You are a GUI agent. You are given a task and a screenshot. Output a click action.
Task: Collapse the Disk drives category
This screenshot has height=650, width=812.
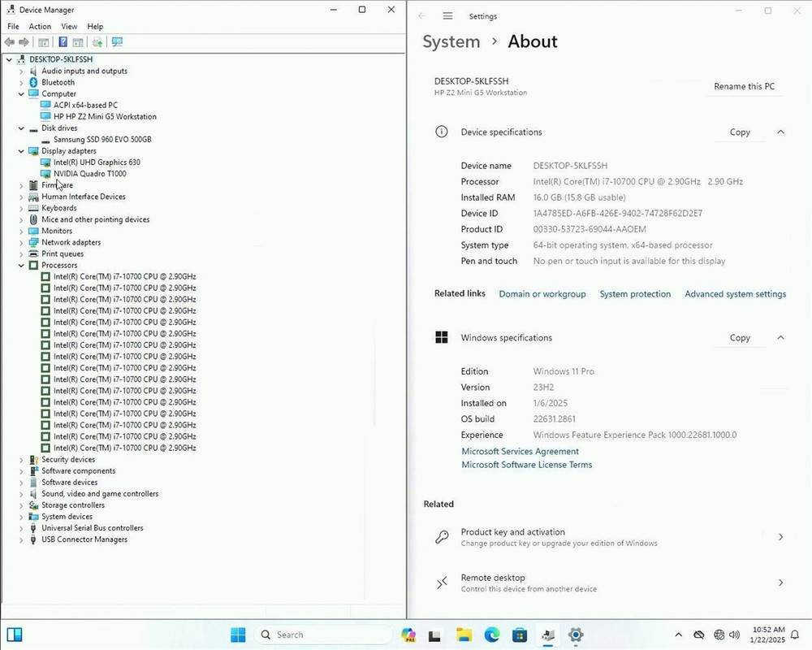point(21,128)
